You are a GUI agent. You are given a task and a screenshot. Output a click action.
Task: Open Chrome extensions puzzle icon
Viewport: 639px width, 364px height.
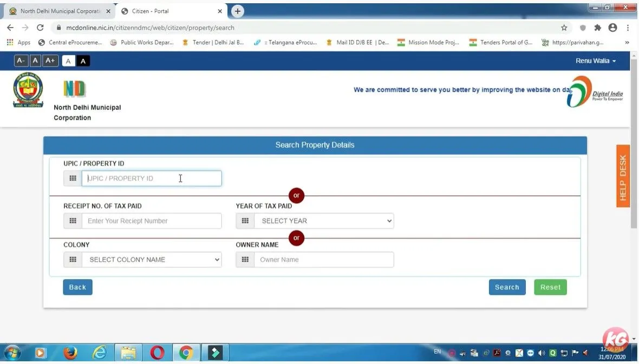pyautogui.click(x=597, y=28)
